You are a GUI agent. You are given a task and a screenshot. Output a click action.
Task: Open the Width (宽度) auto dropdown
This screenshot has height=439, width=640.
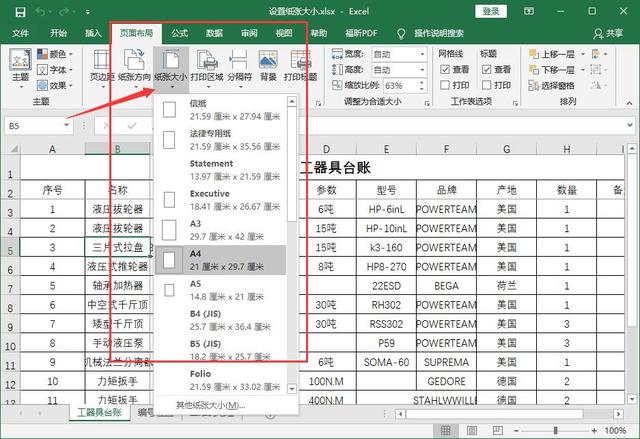(x=422, y=54)
